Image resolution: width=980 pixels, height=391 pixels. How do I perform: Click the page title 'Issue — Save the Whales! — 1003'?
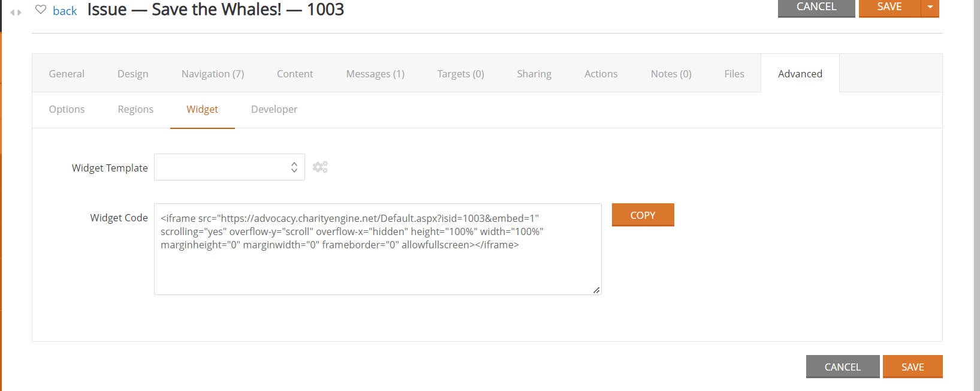click(216, 10)
